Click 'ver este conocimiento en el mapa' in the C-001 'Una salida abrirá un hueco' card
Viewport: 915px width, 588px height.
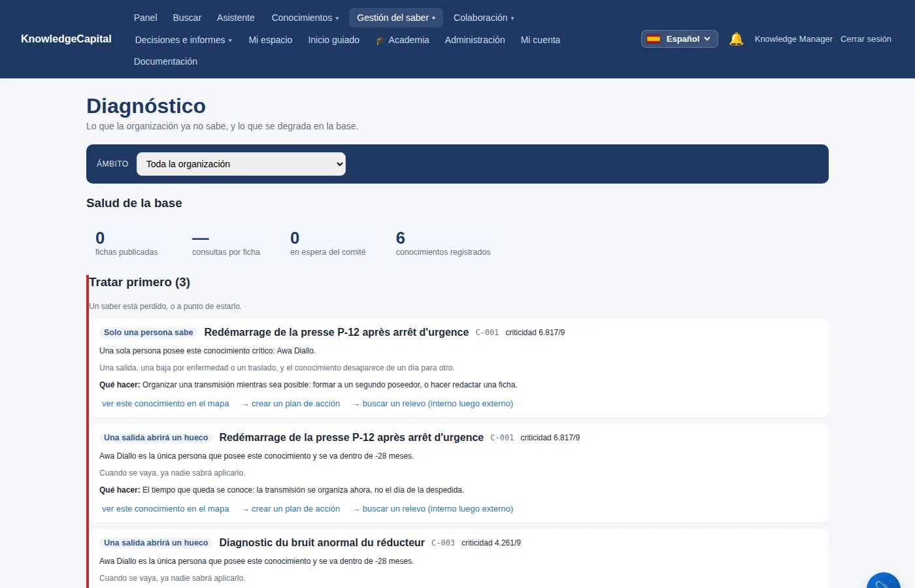[165, 509]
